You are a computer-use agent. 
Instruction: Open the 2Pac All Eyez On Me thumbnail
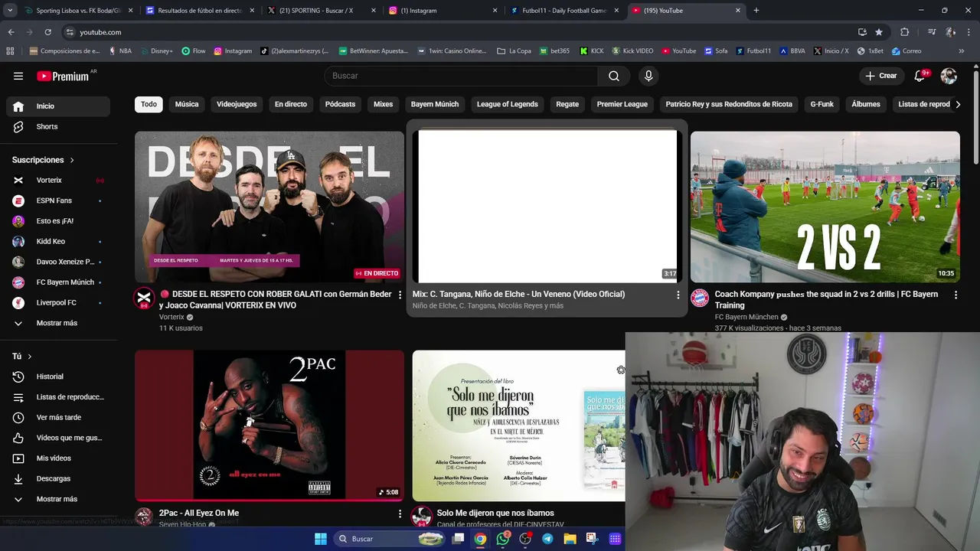(x=269, y=425)
